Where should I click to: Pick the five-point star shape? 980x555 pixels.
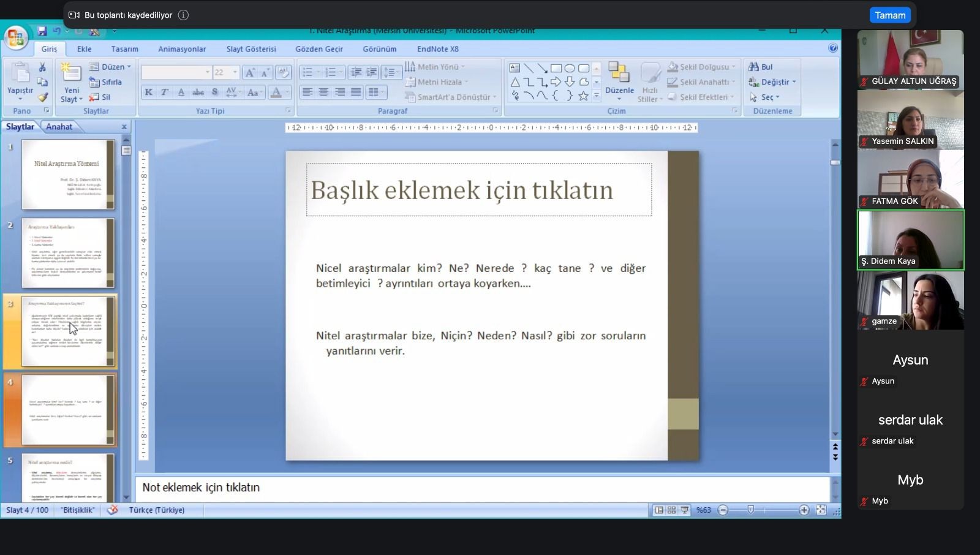[x=583, y=96]
